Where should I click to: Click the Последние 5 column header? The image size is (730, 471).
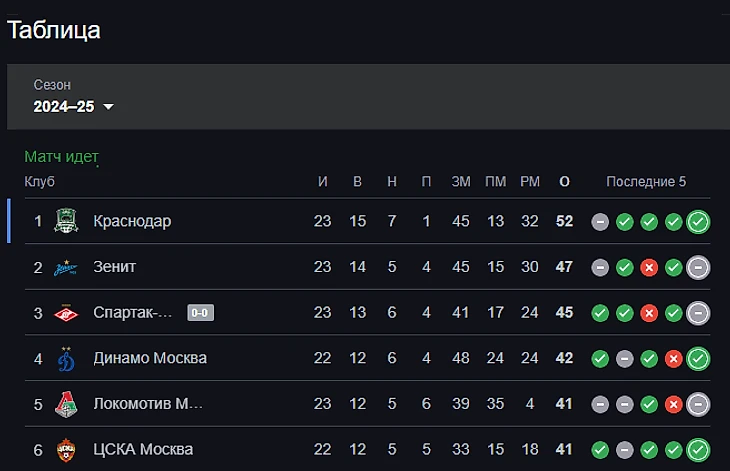[x=646, y=182]
